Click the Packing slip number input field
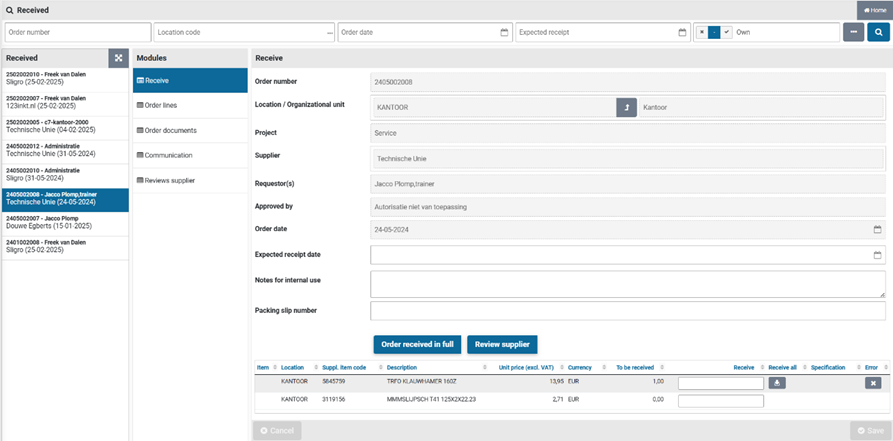Screen dimensions: 893x441 tap(627, 310)
